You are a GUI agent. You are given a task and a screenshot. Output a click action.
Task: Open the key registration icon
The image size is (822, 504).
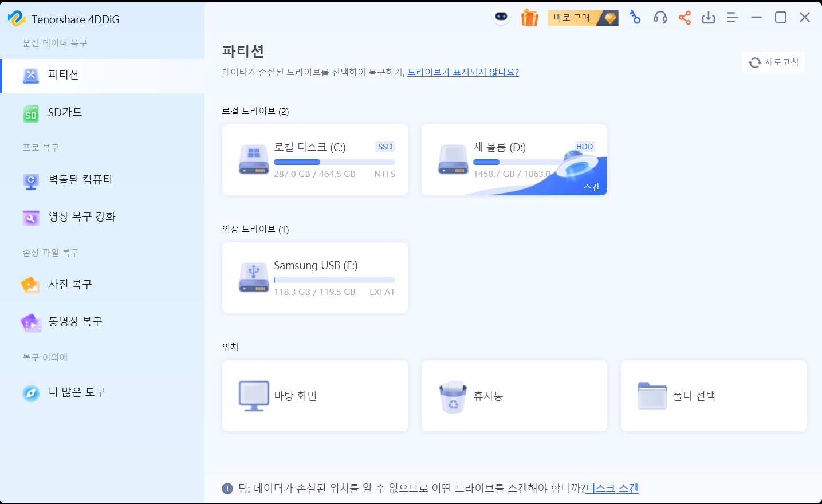click(635, 17)
